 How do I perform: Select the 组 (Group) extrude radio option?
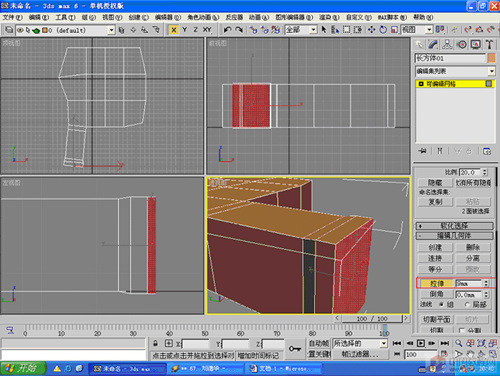coord(442,304)
